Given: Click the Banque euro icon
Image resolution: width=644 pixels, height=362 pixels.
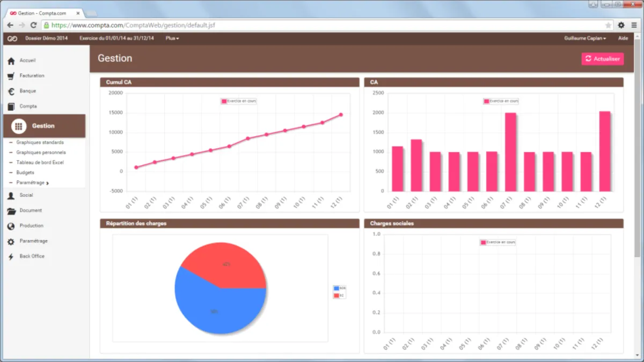Looking at the screenshot, I should coord(11,91).
